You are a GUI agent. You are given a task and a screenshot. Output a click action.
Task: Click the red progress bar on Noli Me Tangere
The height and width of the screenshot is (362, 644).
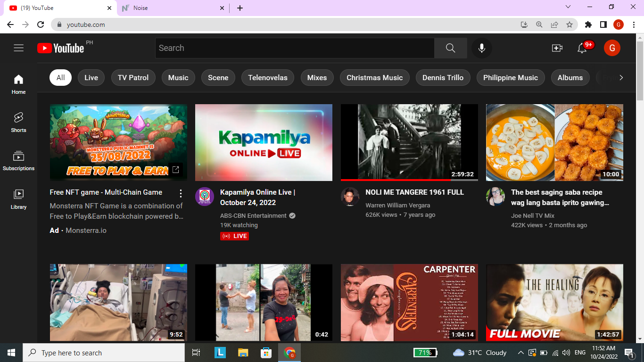pyautogui.click(x=396, y=180)
